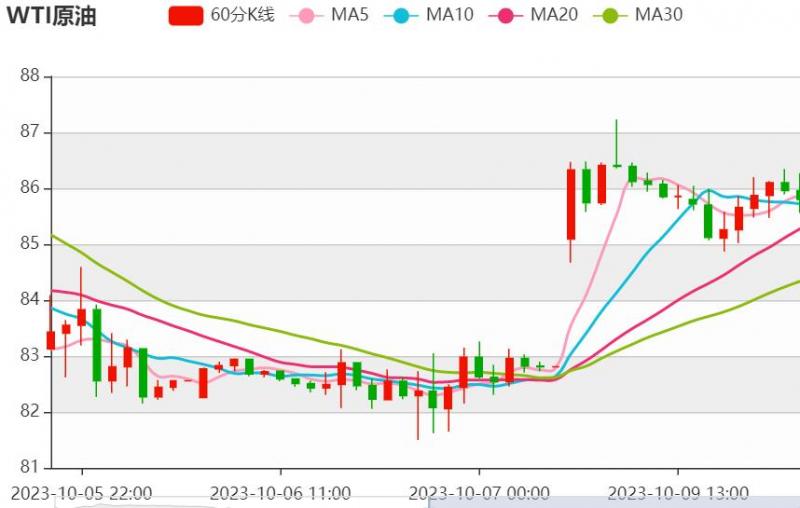
Task: Toggle the MA5 line in legend
Action: 329,15
